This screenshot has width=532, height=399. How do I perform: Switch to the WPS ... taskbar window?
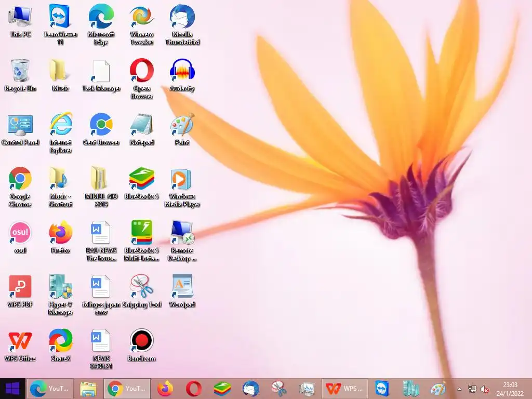point(345,389)
